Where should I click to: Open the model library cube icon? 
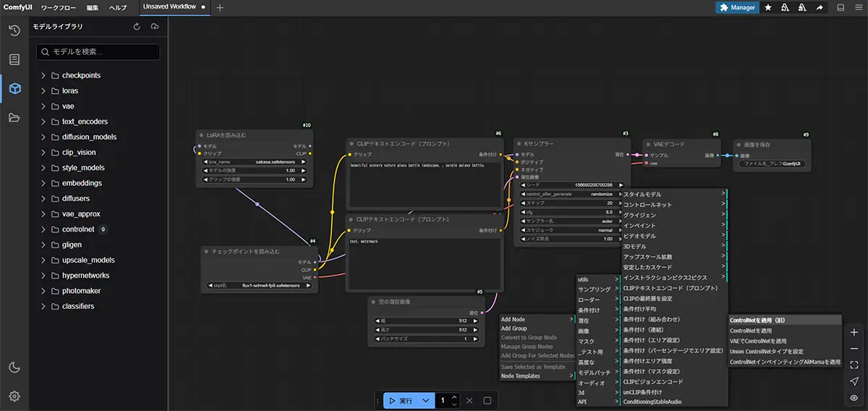(x=14, y=88)
